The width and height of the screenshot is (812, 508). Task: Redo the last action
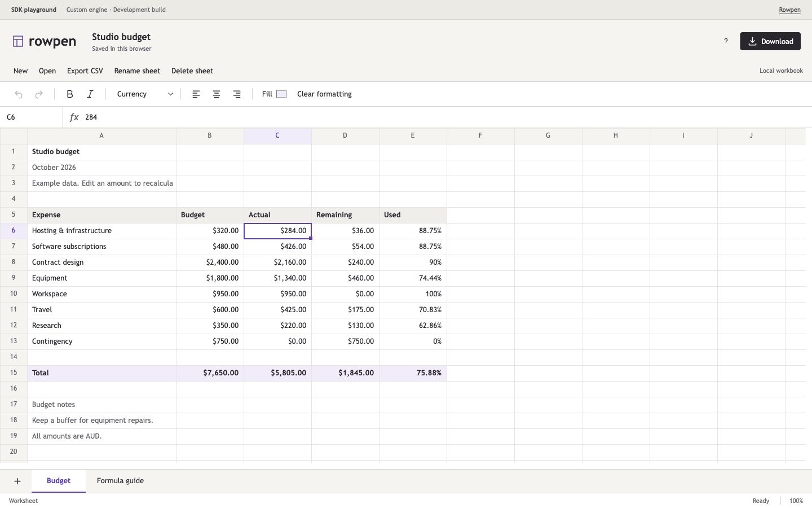[39, 94]
